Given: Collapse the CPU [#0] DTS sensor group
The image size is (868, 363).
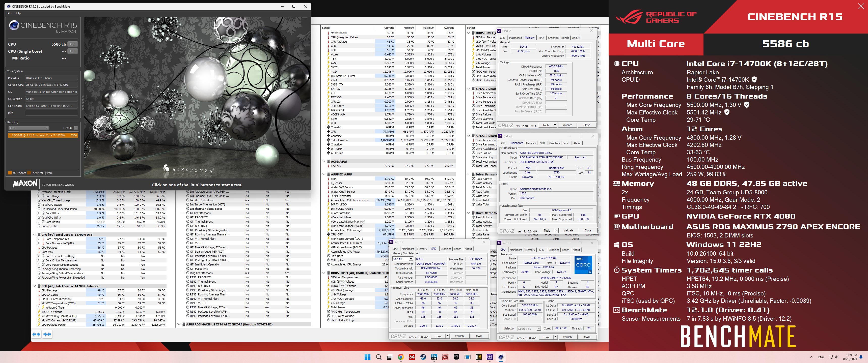Looking at the screenshot, I should [34, 235].
